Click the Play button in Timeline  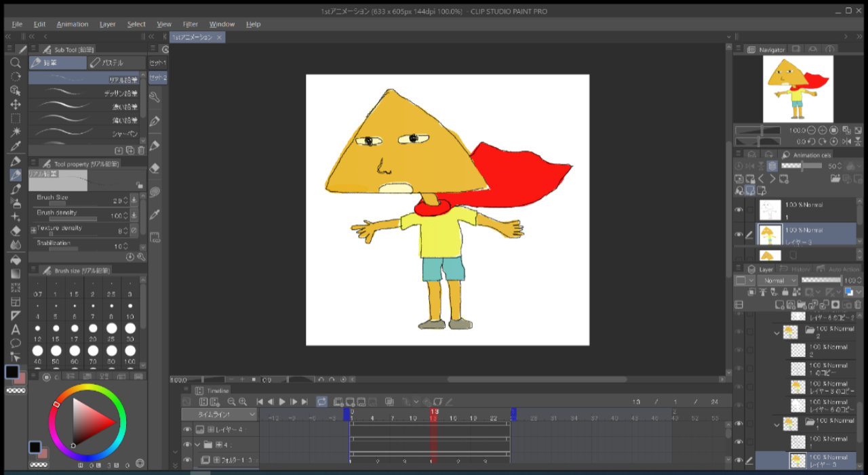coord(282,402)
